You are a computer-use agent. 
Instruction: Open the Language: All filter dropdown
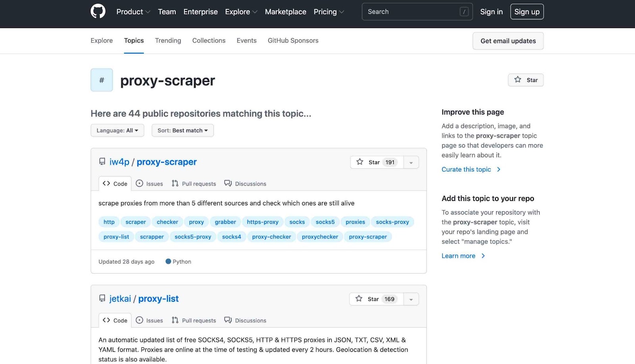click(117, 130)
